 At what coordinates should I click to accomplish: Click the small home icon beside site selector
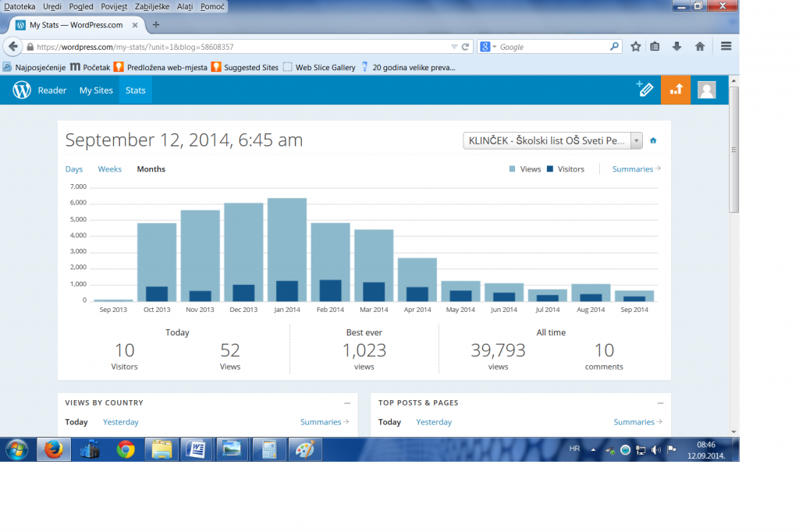point(653,141)
